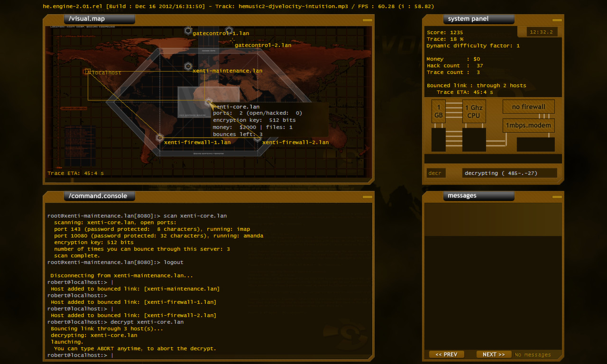The image size is (607, 364).
Task: Click the decrypting progress bar
Action: [x=510, y=173]
